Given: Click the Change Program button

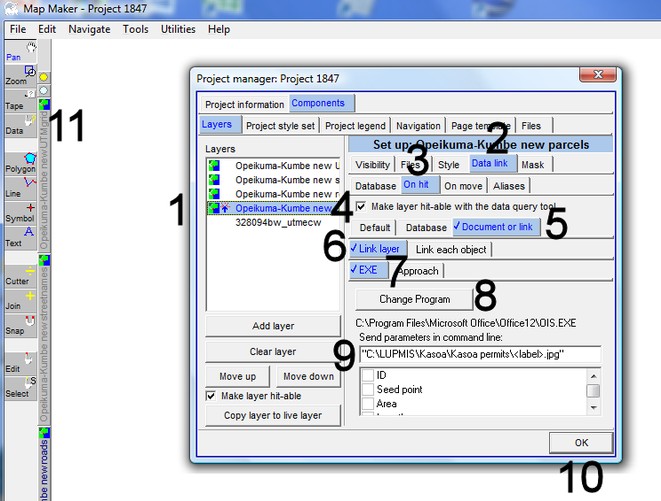Looking at the screenshot, I should pyautogui.click(x=414, y=299).
